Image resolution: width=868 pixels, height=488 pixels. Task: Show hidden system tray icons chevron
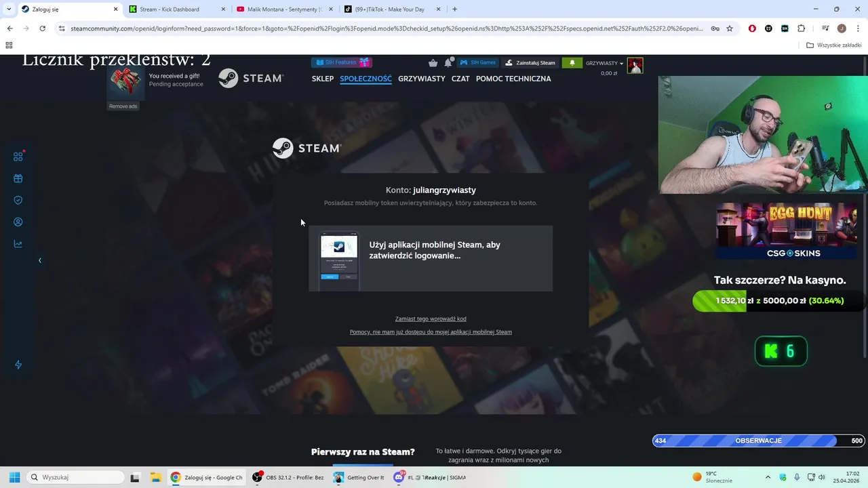[768, 477]
